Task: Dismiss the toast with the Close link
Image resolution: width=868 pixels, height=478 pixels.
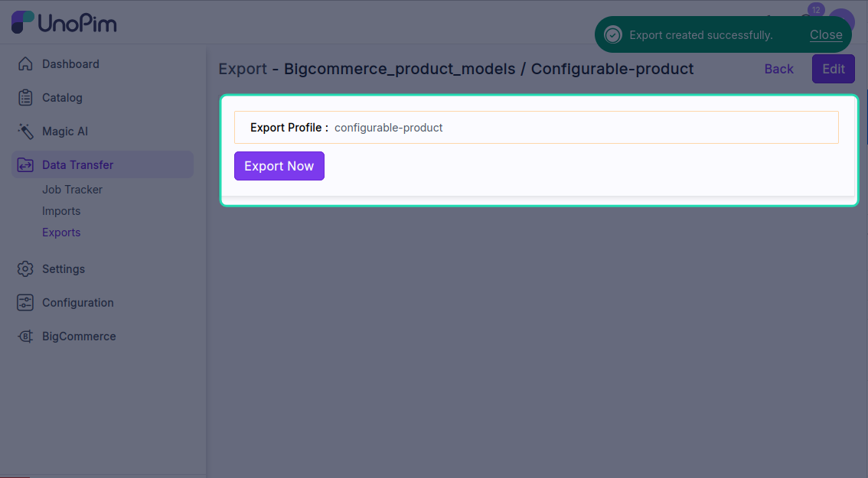Action: coord(826,35)
